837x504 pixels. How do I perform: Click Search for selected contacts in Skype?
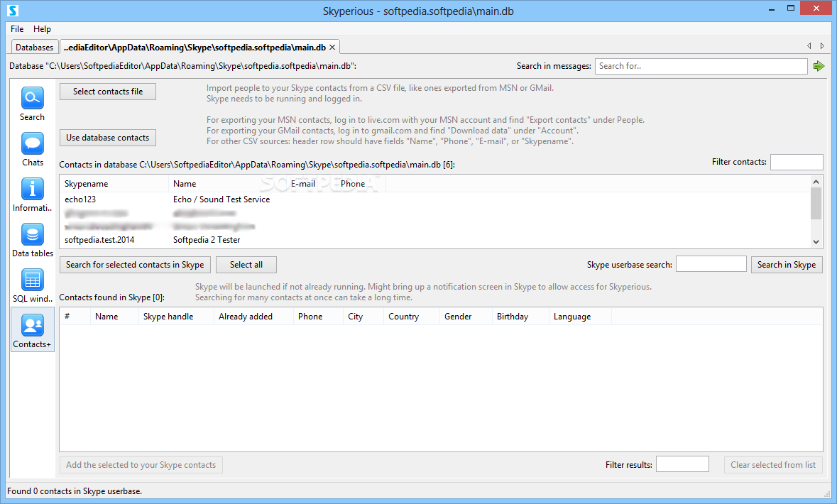click(x=135, y=265)
